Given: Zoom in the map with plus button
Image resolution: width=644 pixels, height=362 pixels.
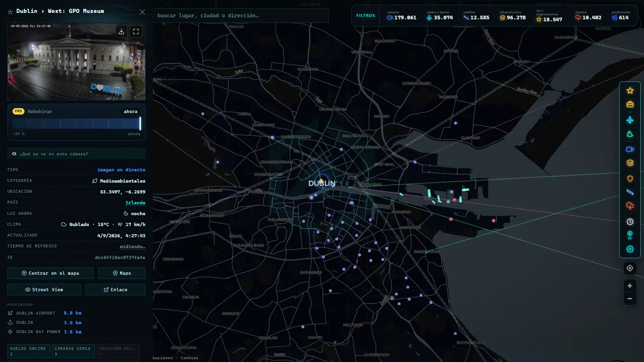Looking at the screenshot, I should click(630, 286).
